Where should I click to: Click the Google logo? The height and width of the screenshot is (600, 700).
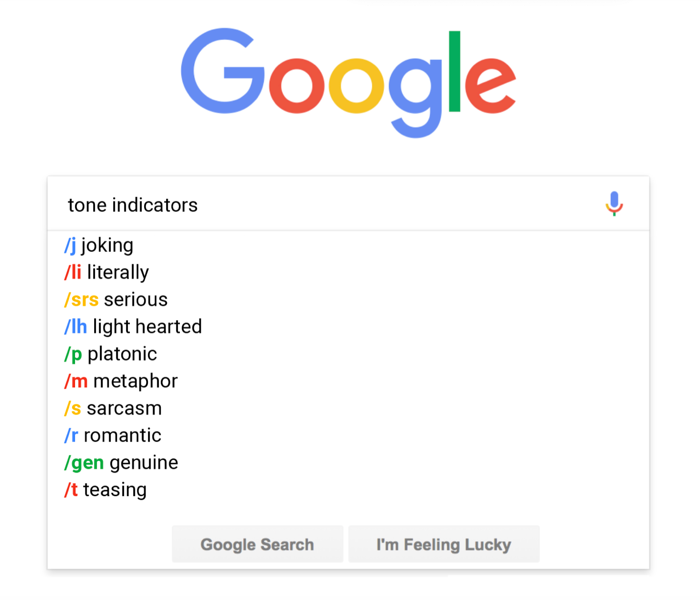pos(349,83)
